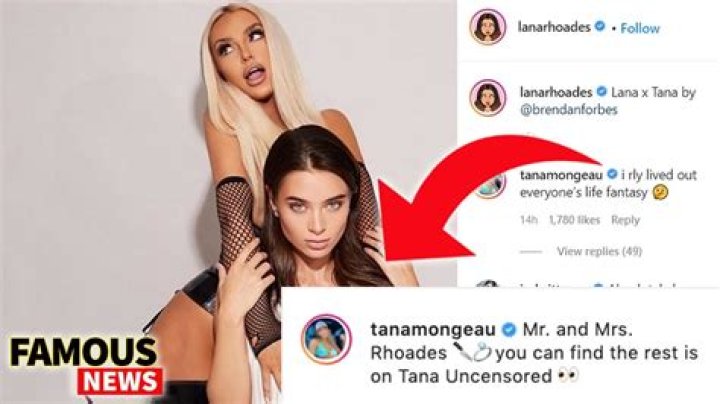
Task: Click the eyes emoji after Tana Uncensored
Action: [x=568, y=375]
